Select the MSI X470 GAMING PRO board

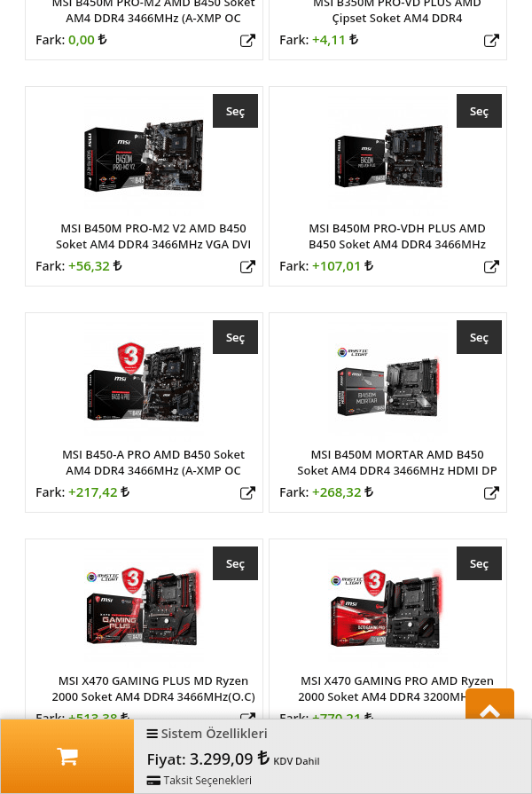[x=479, y=563]
